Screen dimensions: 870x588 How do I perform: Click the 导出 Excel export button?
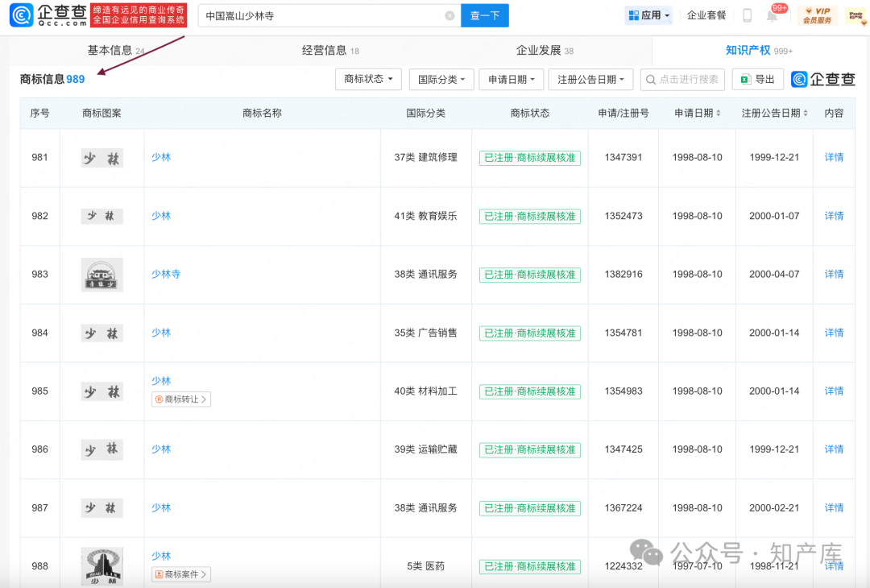(757, 79)
